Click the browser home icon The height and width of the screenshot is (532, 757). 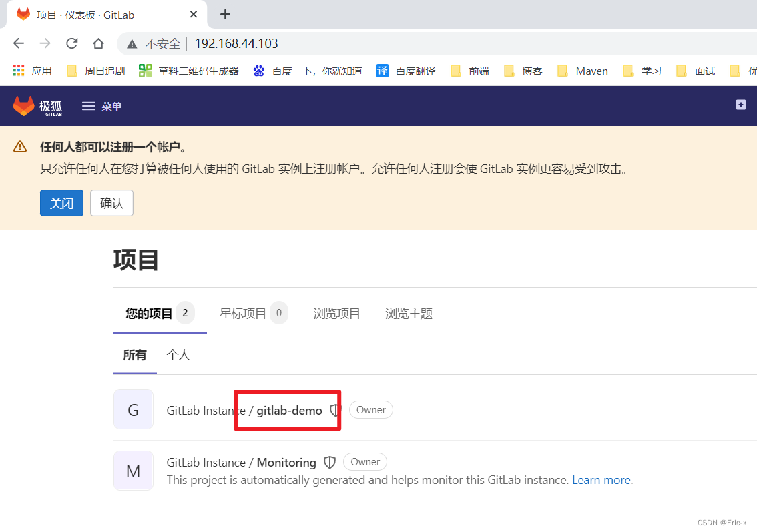(97, 43)
